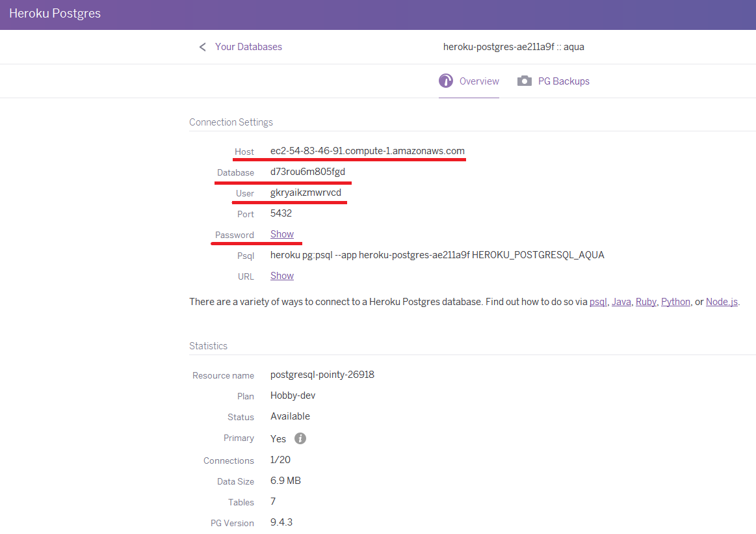Viewport: 756px width, 534px height.
Task: Click the title heroku-postgres-ae211a9f :: aqua
Action: click(514, 47)
